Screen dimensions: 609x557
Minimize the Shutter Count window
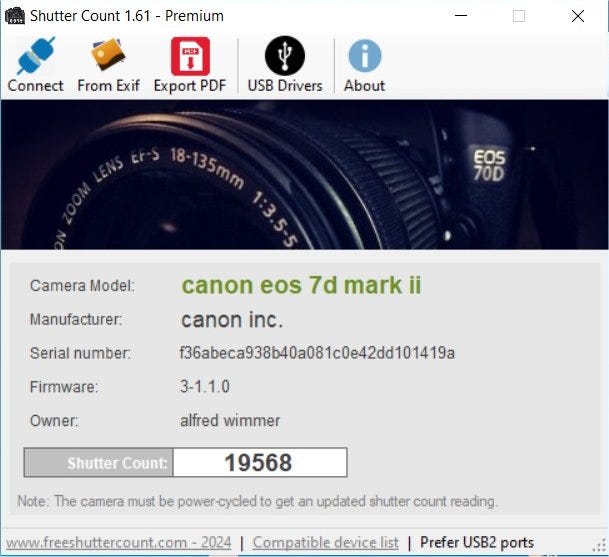point(461,16)
